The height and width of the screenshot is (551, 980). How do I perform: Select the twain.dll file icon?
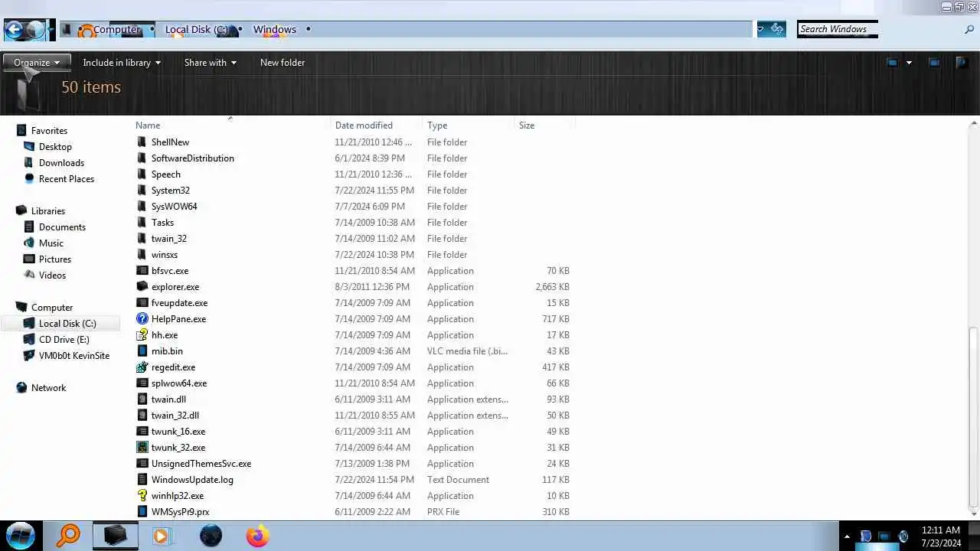(x=142, y=399)
